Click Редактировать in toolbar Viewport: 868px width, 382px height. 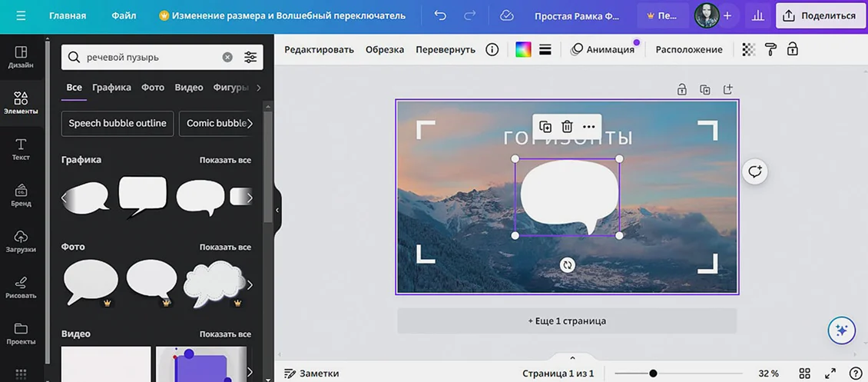[319, 49]
